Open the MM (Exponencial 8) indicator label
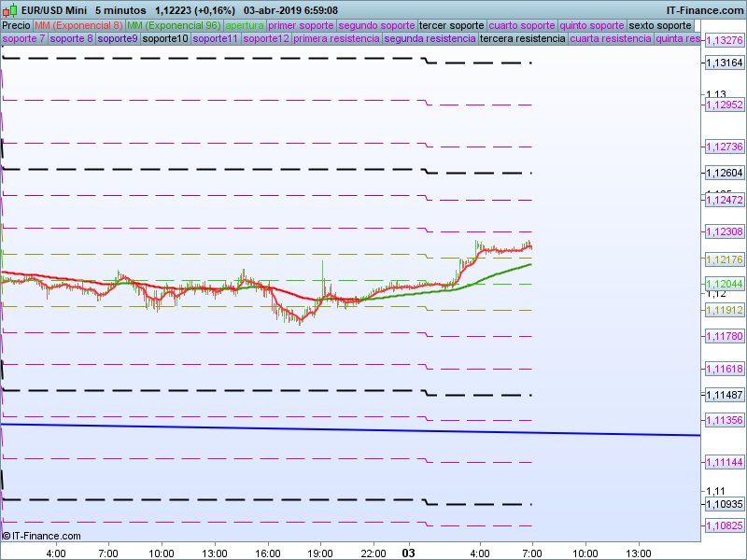Image resolution: width=747 pixels, height=560 pixels. click(x=78, y=25)
